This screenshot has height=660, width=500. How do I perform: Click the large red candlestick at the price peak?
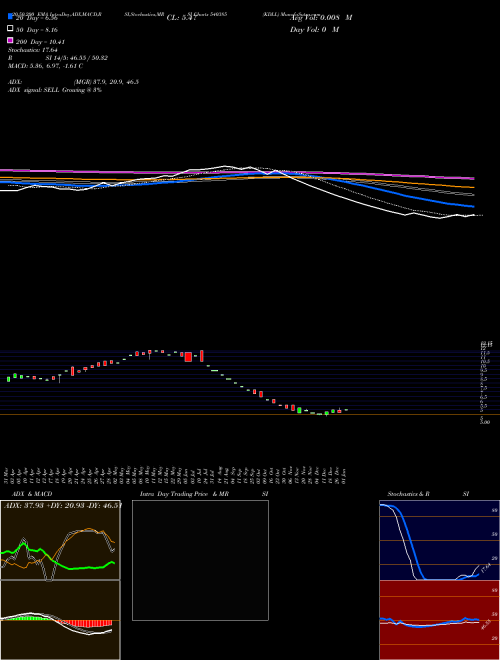188,357
